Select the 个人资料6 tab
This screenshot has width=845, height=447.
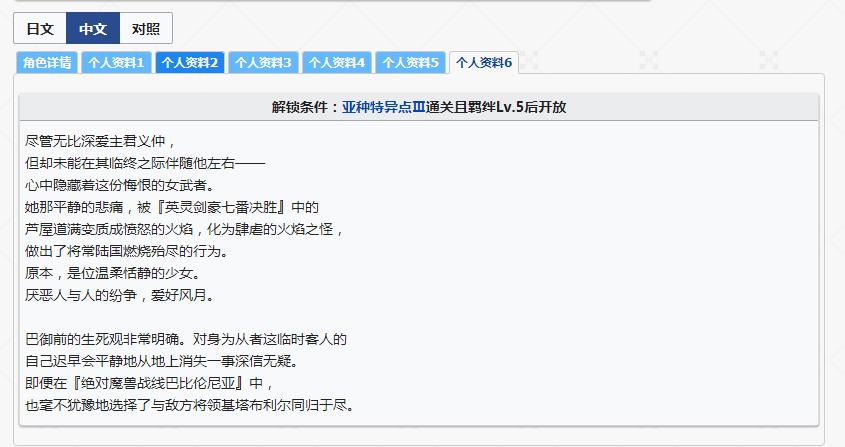(484, 63)
